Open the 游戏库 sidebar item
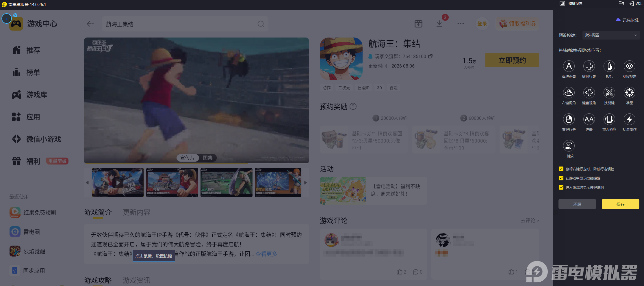 click(36, 95)
